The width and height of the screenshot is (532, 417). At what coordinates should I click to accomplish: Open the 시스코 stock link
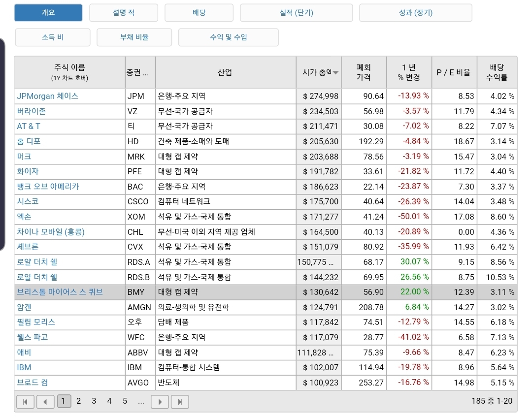28,201
